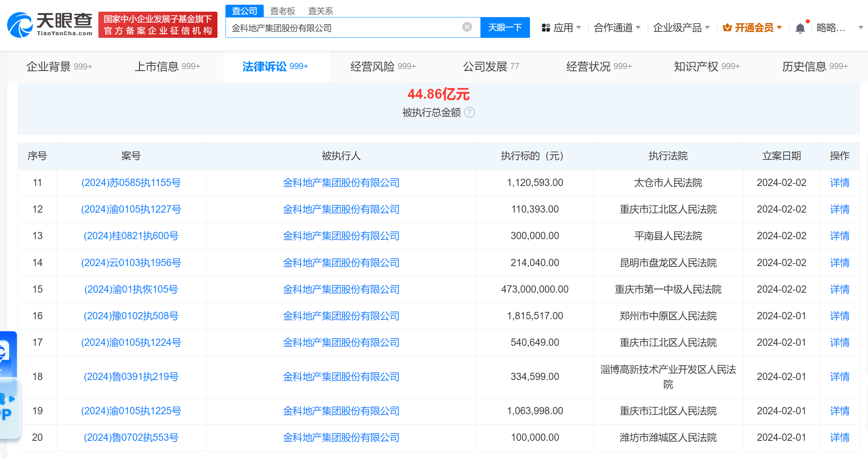Open the 经营状况 tab
Image resolution: width=868 pixels, height=459 pixels.
(599, 67)
